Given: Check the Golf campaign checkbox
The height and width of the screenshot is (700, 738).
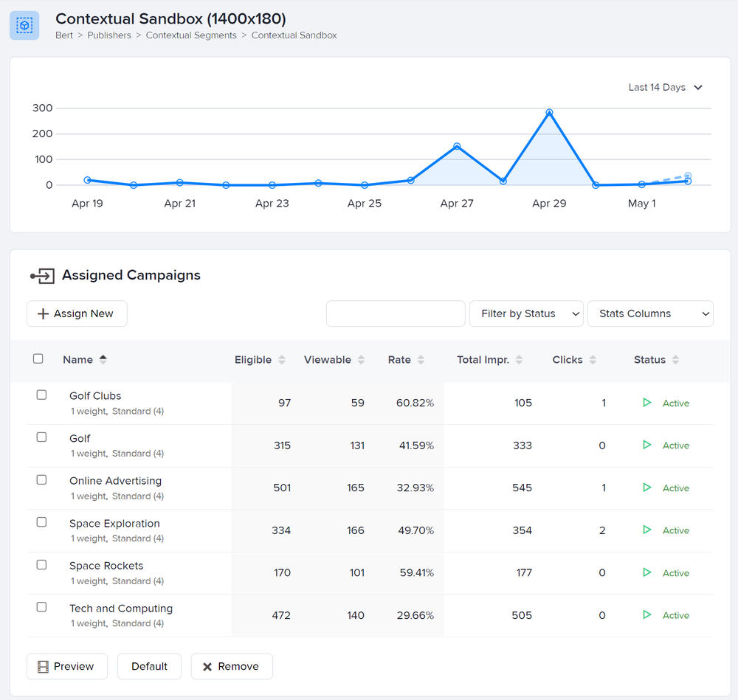Looking at the screenshot, I should click(x=41, y=437).
